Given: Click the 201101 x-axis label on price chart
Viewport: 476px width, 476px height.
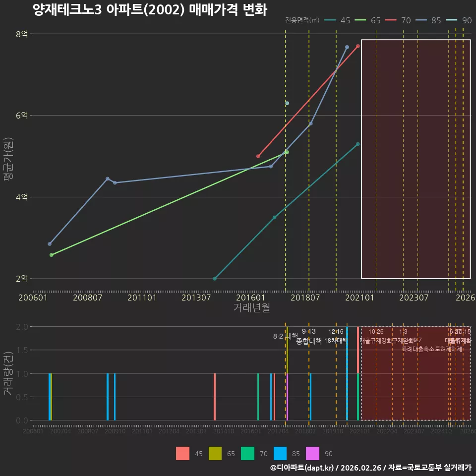Looking at the screenshot, I should coord(142,297).
